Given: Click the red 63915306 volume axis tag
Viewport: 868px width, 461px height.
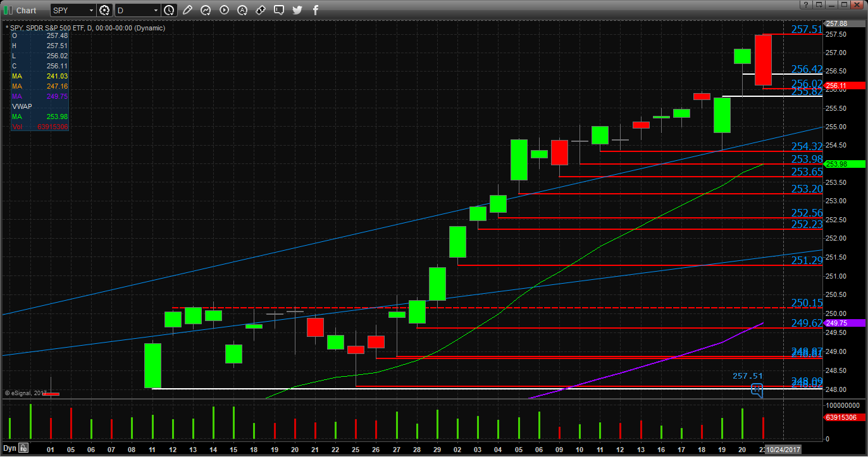Looking at the screenshot, I should (x=844, y=417).
